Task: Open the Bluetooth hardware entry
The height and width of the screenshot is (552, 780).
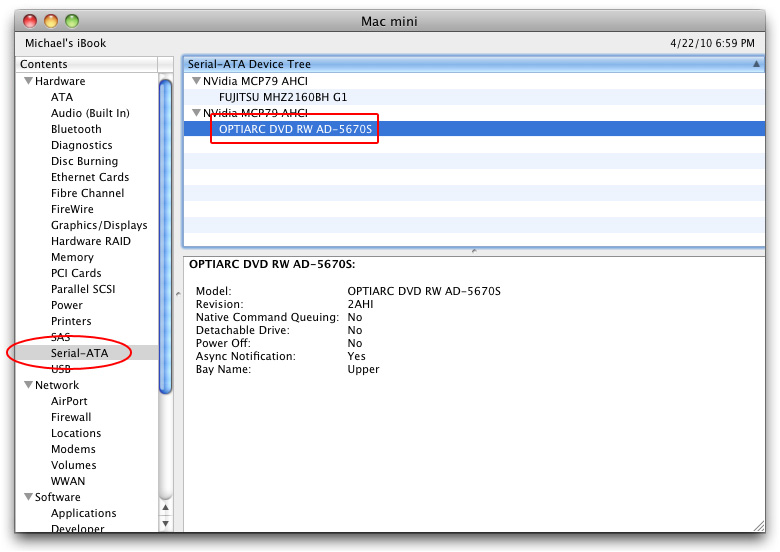Action: [x=76, y=129]
